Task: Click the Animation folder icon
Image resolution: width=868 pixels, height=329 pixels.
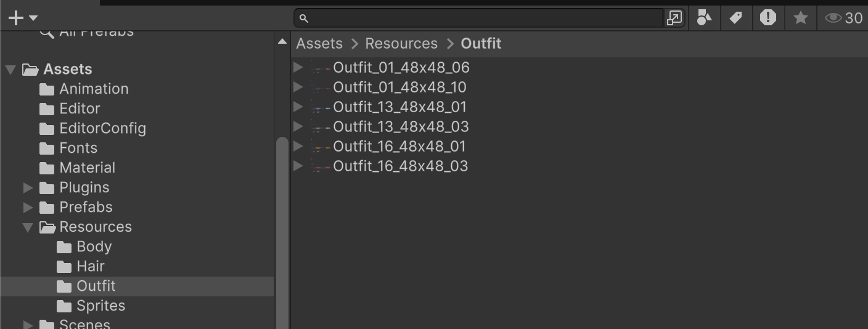Action: 47,89
